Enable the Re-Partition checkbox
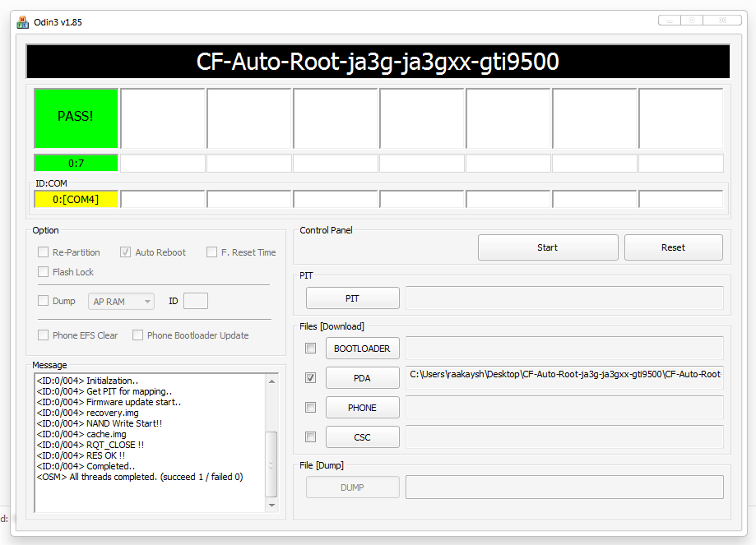756x545 pixels. (x=44, y=252)
